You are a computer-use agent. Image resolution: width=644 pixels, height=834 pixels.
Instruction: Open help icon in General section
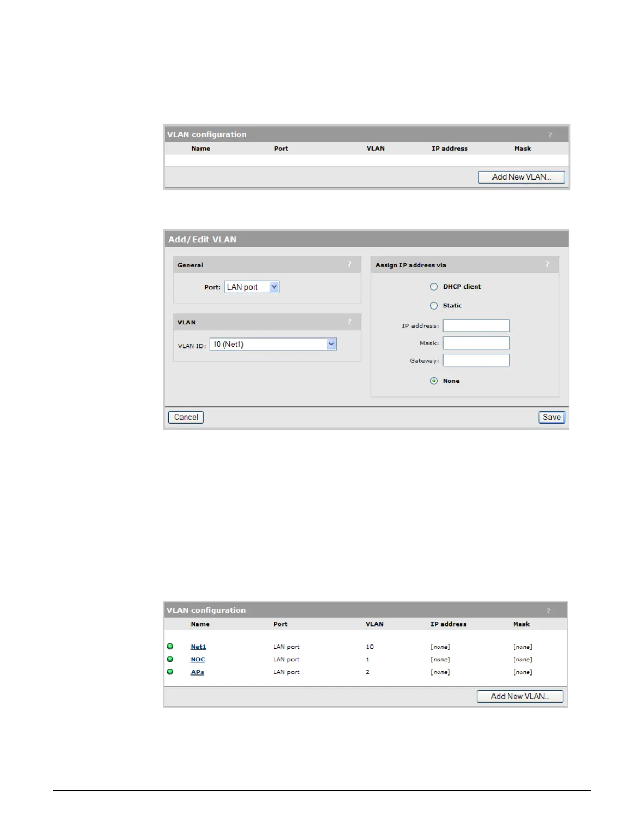[349, 264]
